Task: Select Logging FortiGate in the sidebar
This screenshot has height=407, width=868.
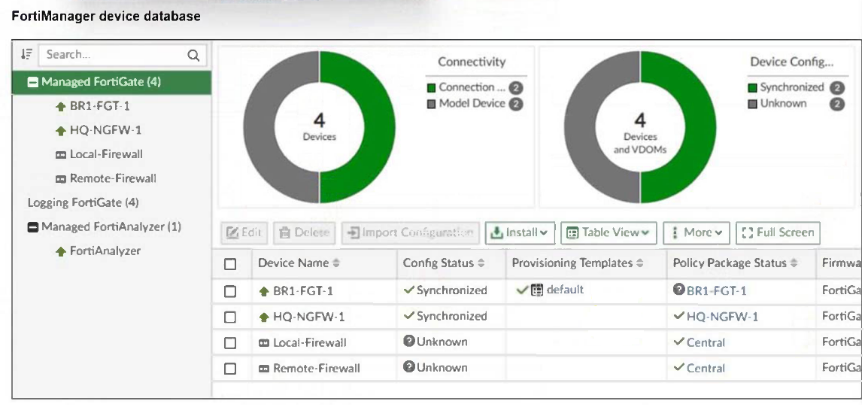Action: point(83,202)
